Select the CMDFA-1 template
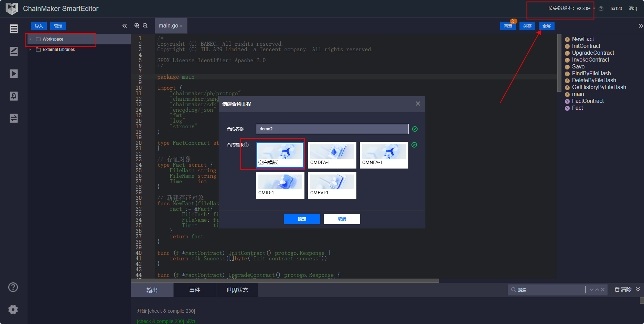This screenshot has height=324, width=644. pyautogui.click(x=332, y=155)
